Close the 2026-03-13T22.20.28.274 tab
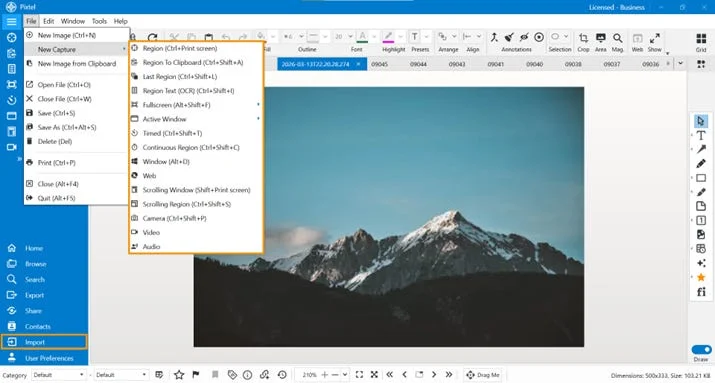715x383 pixels. 358,64
